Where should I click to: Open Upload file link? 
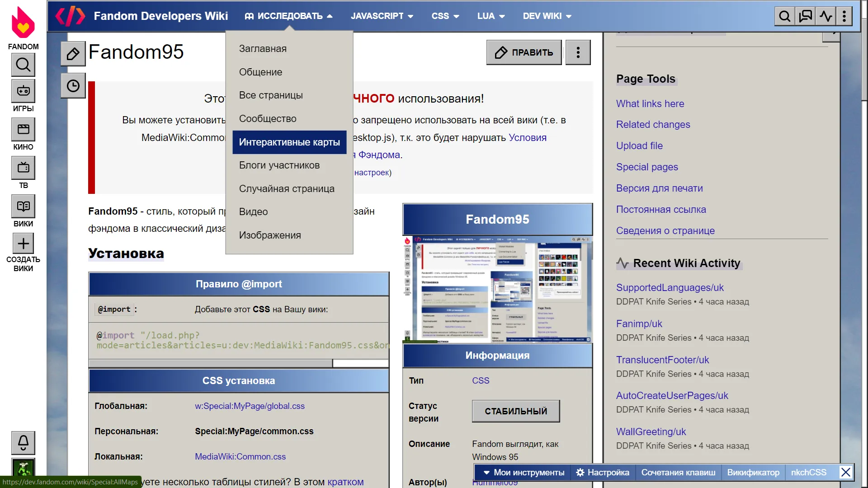(639, 145)
